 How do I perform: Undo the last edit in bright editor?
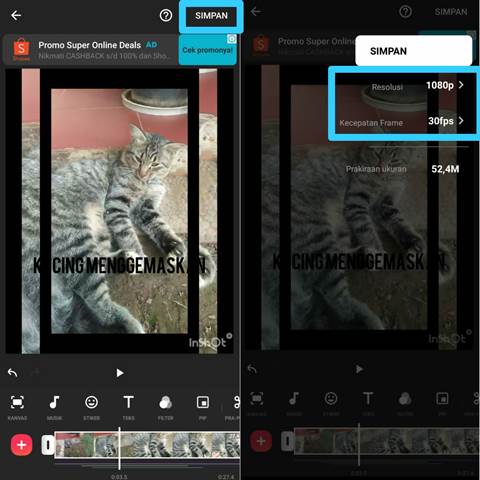(13, 373)
